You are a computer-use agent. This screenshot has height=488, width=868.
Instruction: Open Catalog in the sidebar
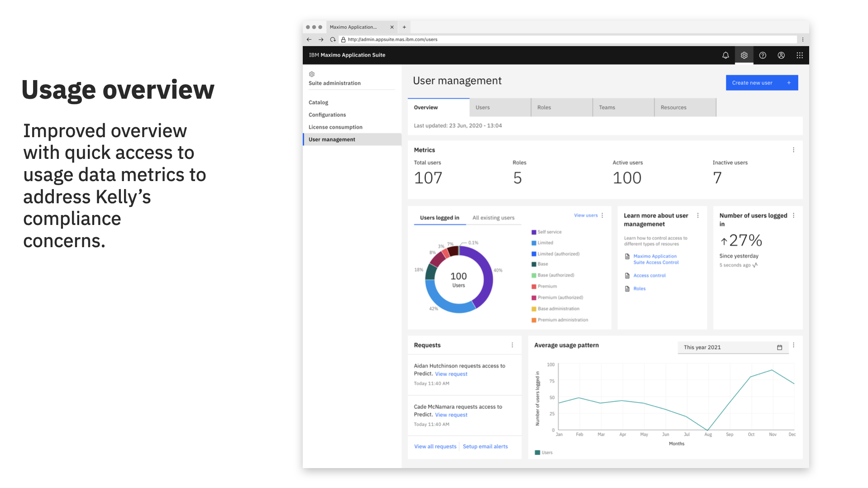(x=318, y=103)
